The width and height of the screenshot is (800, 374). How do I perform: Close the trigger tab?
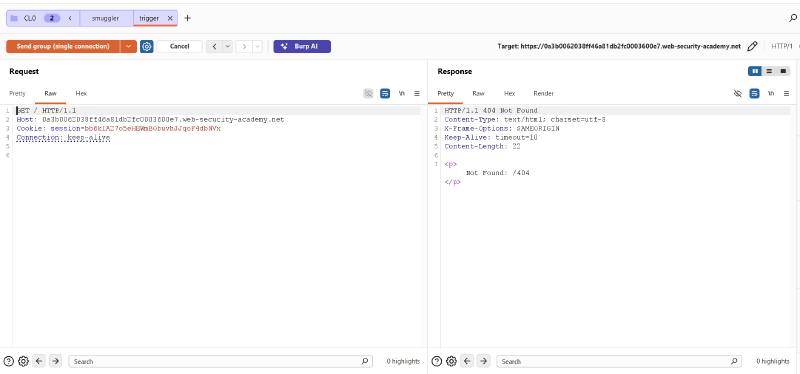coord(170,18)
